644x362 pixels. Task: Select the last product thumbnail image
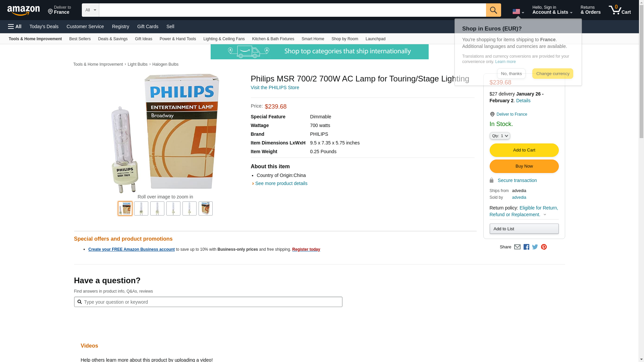coord(205,208)
